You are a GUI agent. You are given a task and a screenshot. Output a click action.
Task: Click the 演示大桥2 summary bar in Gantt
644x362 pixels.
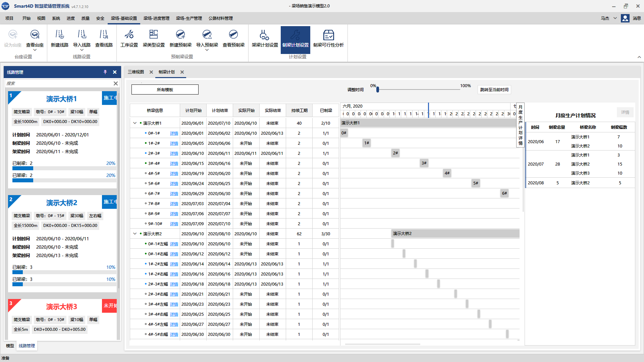455,234
